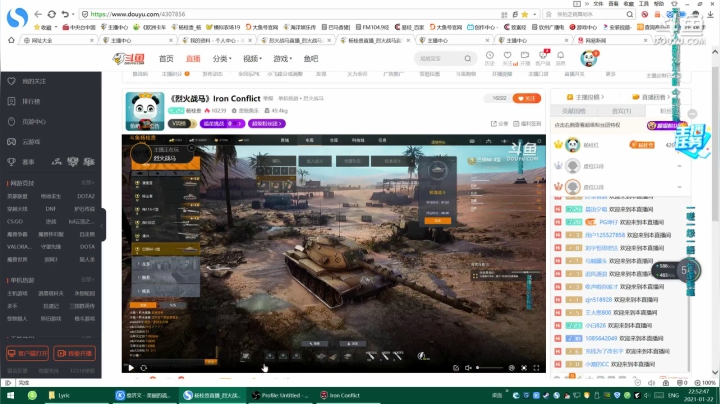
Task: Open watch history clock icon
Action: tap(490, 57)
